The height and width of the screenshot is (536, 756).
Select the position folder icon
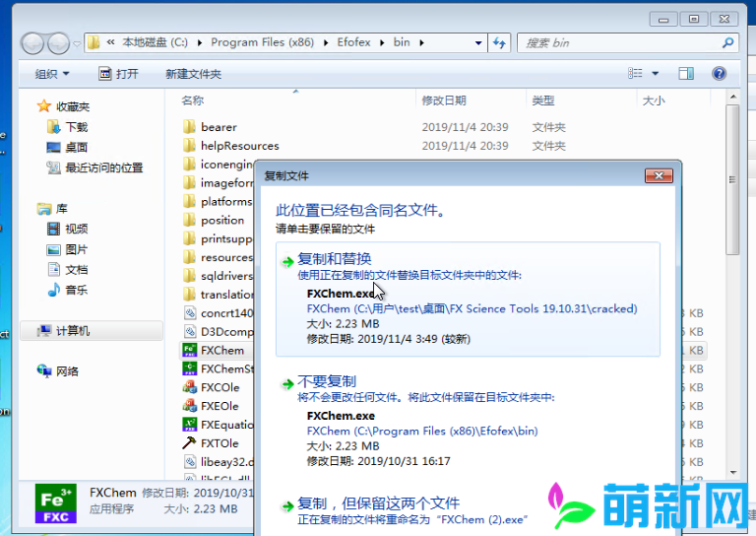pyautogui.click(x=189, y=220)
